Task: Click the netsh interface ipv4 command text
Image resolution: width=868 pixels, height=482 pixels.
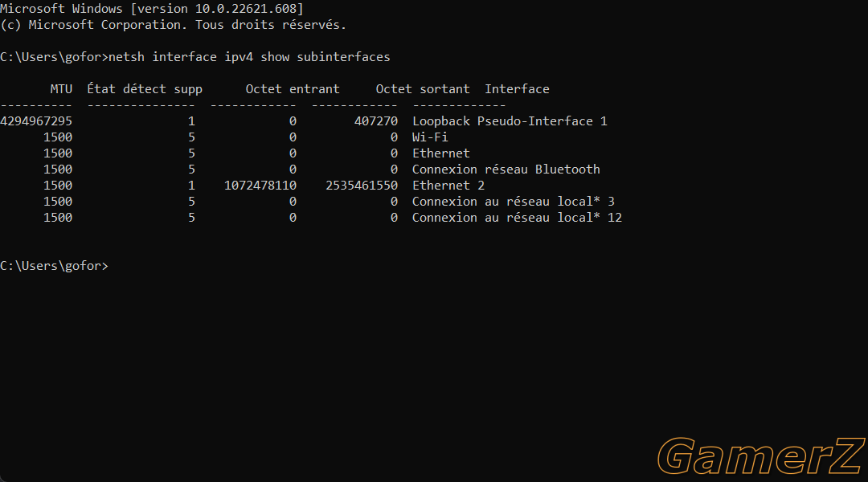Action: click(249, 57)
